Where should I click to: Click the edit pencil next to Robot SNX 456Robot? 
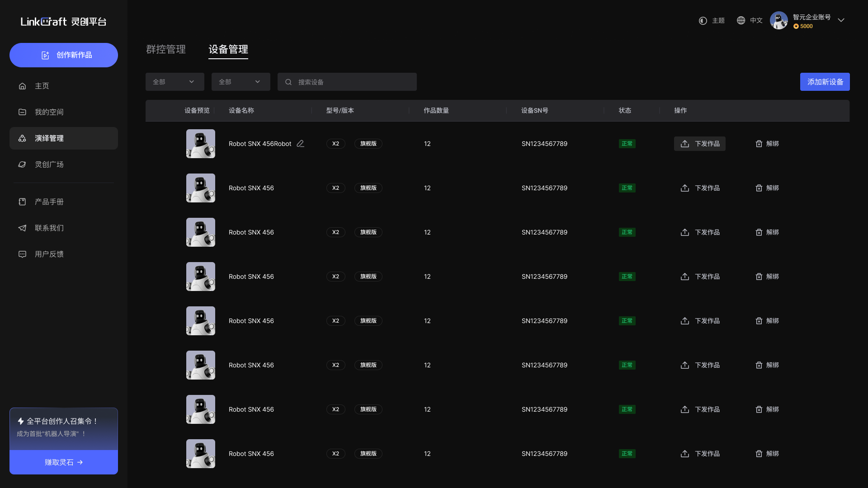pos(300,143)
